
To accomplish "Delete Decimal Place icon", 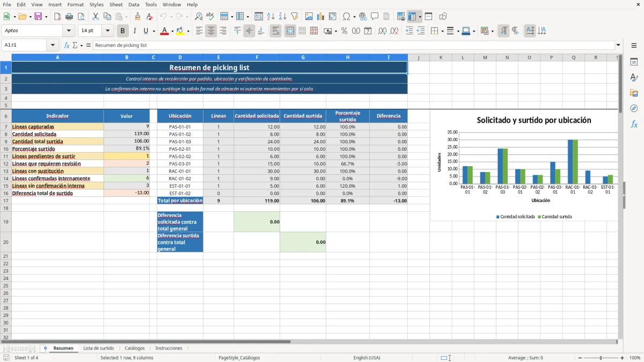I will pos(394,31).
